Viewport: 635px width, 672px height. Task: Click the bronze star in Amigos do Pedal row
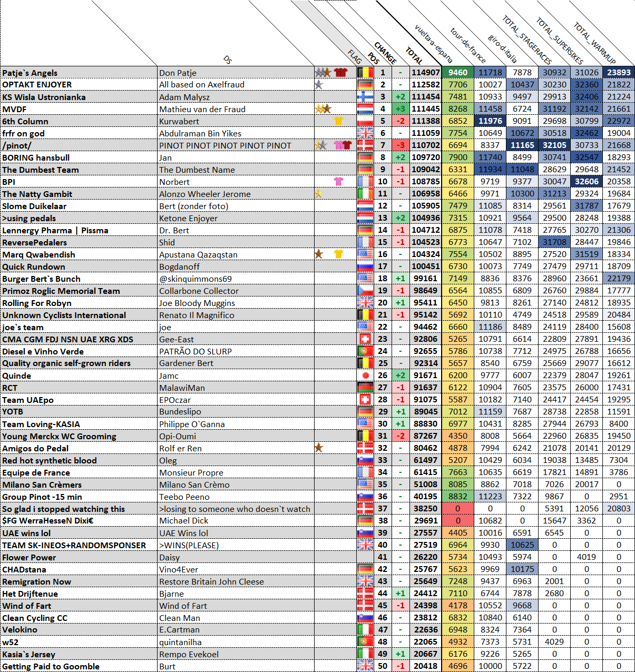coord(318,448)
